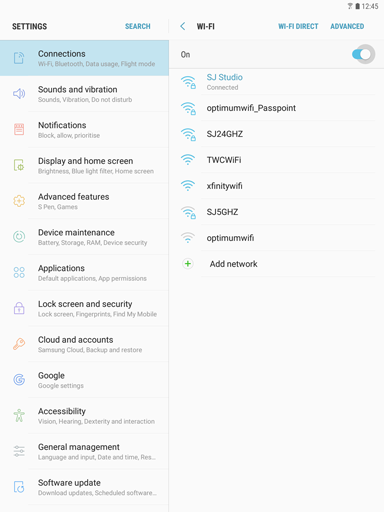Image resolution: width=384 pixels, height=512 pixels.
Task: Open Display and home screen settings
Action: point(84,165)
